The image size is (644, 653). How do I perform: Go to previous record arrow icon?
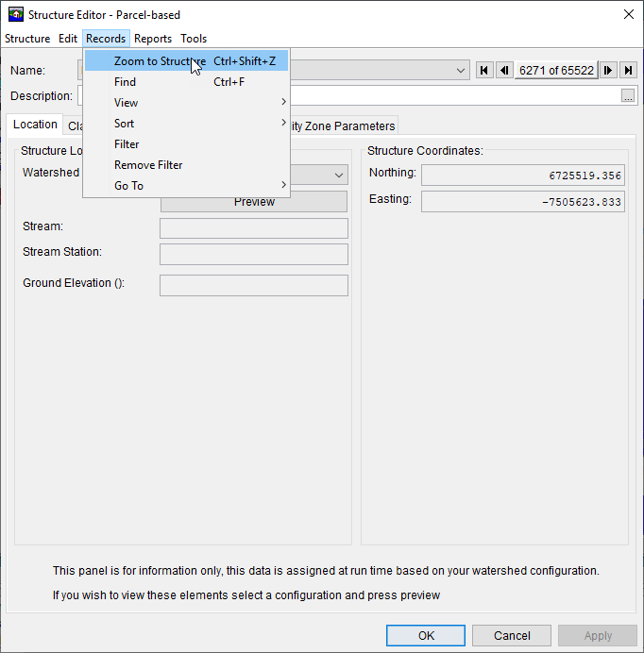[x=504, y=71]
